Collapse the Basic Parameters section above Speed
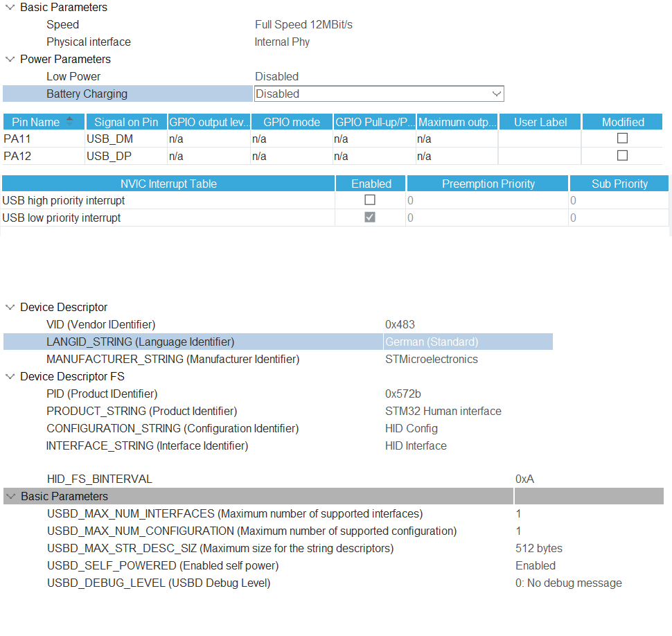The width and height of the screenshot is (672, 636). pyautogui.click(x=10, y=8)
